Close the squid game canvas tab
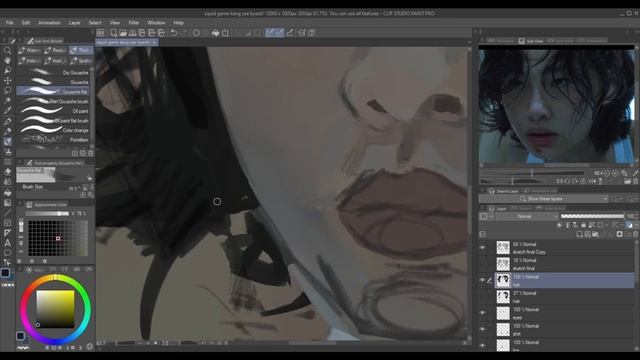Viewport: 640px width, 360px height. point(154,42)
